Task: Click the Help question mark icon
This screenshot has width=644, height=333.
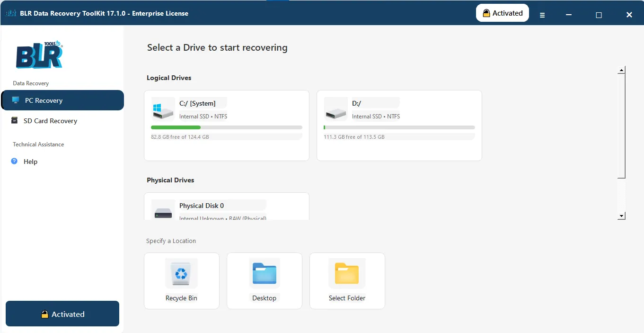Action: coord(14,162)
